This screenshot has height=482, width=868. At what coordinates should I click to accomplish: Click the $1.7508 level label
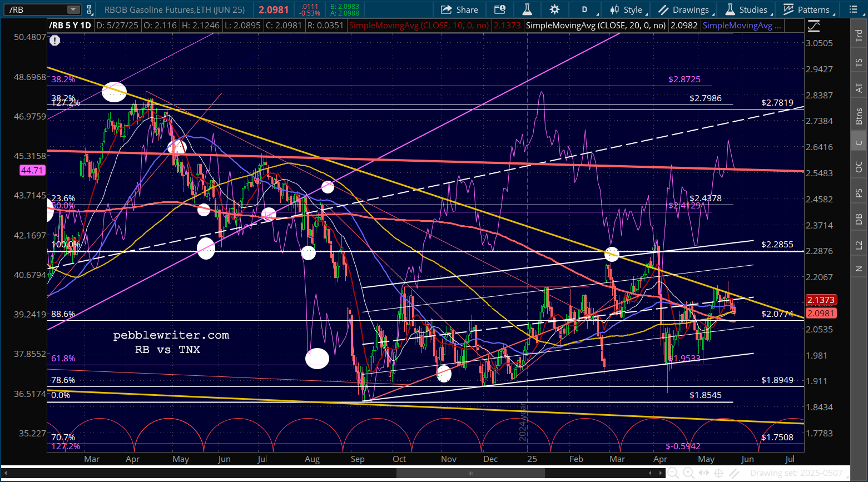pos(777,437)
